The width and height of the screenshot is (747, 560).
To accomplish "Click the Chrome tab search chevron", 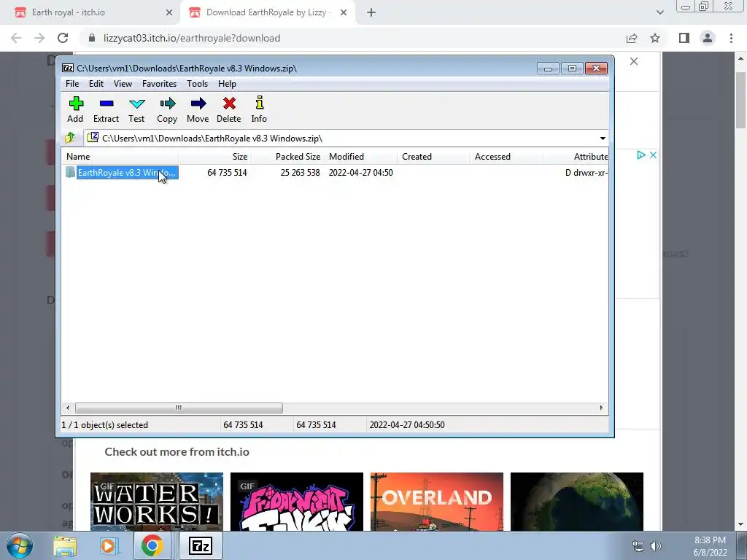I will pyautogui.click(x=659, y=13).
